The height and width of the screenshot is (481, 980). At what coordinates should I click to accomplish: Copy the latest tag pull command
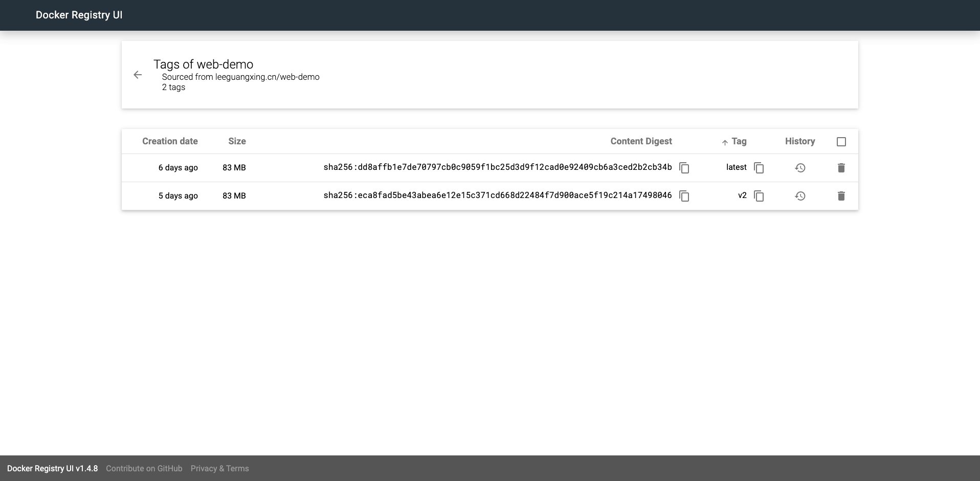(759, 168)
